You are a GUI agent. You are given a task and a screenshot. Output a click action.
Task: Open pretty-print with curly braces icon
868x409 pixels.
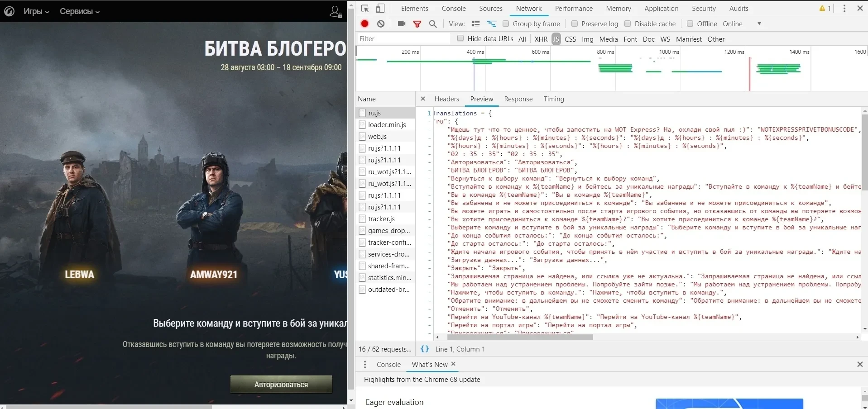[x=424, y=349]
